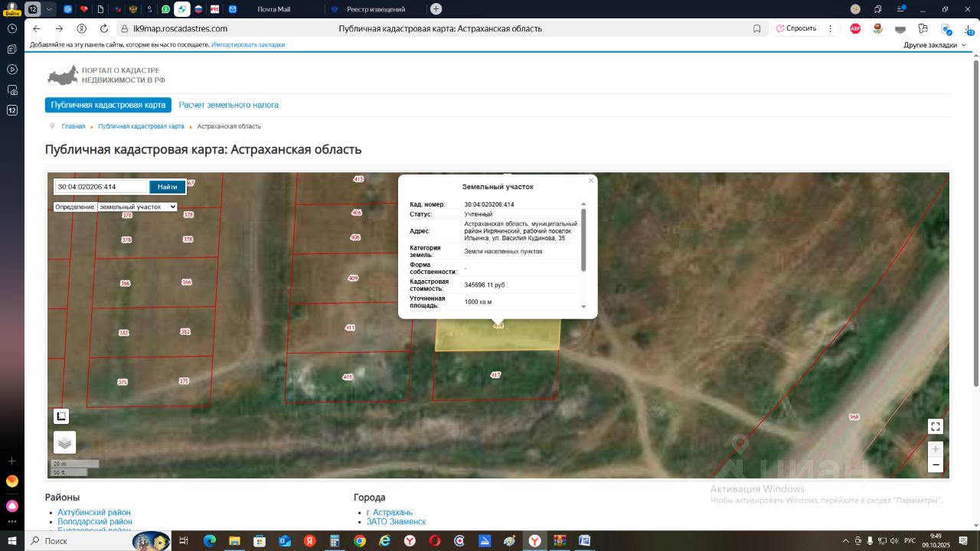Switch to the Реестр извещений tab

(375, 9)
